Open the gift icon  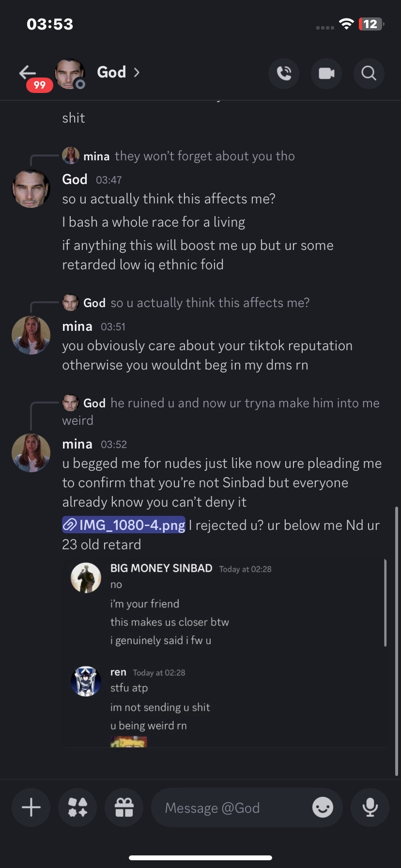pyautogui.click(x=124, y=807)
